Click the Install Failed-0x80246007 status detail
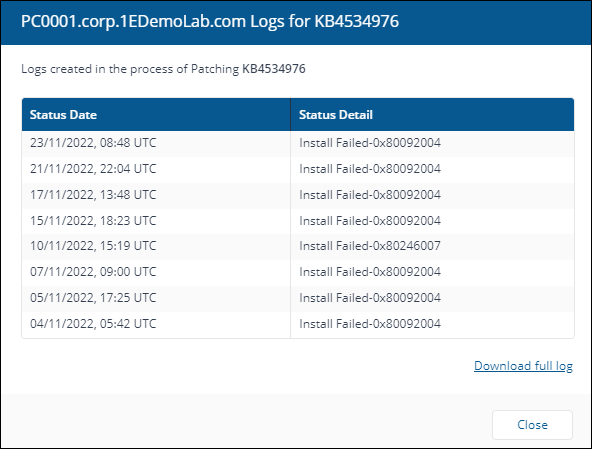The height and width of the screenshot is (449, 592). pos(370,246)
